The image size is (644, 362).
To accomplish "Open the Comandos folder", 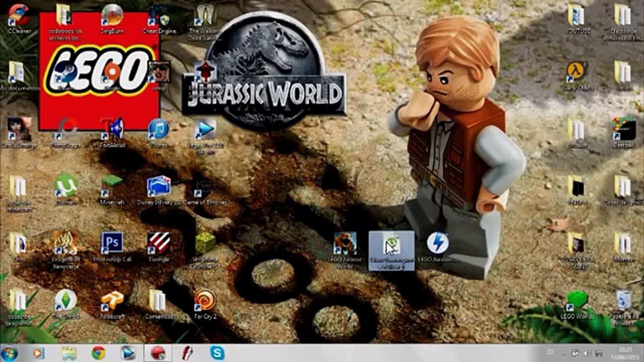I will pos(159,304).
